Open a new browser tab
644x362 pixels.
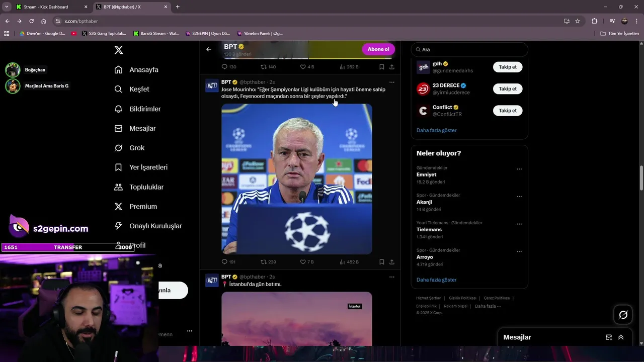click(178, 7)
